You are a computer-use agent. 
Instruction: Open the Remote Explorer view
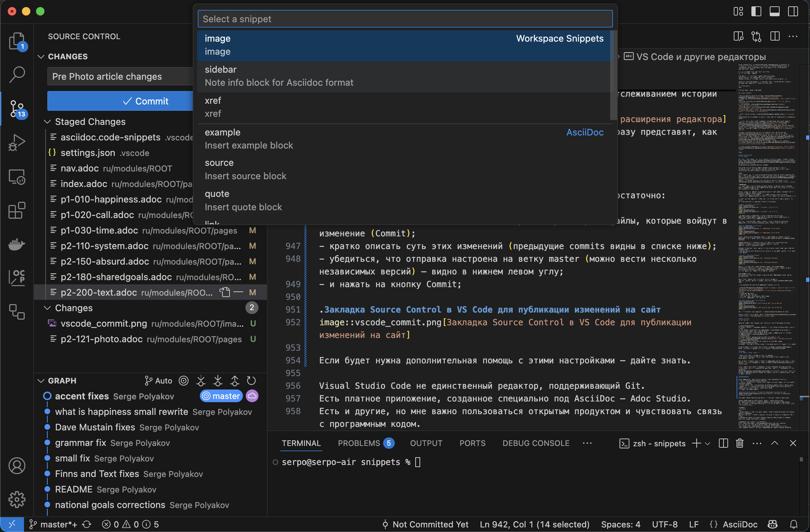17,177
